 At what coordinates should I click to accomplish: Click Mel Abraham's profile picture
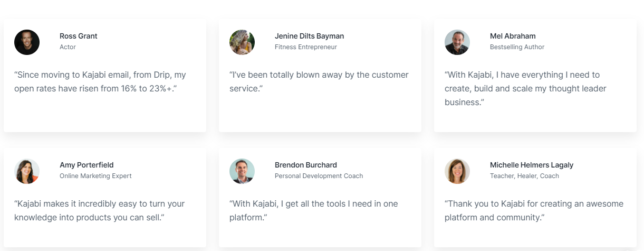coord(457,42)
